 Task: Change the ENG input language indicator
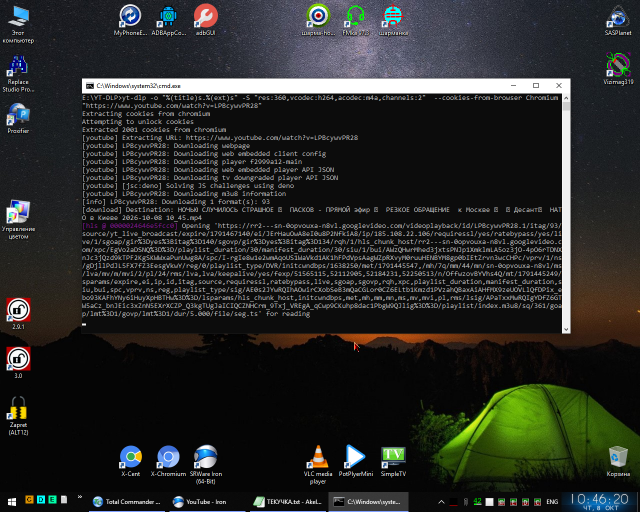[x=552, y=502]
